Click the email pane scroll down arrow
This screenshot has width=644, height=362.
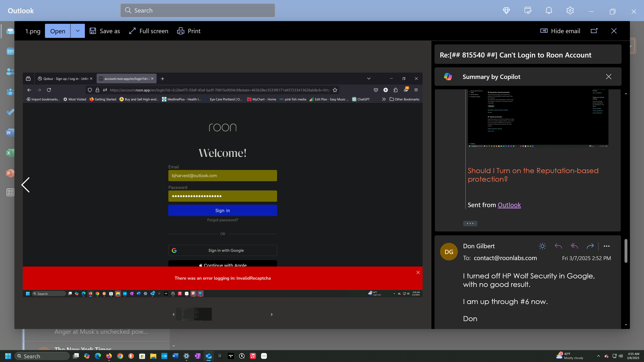(x=626, y=324)
